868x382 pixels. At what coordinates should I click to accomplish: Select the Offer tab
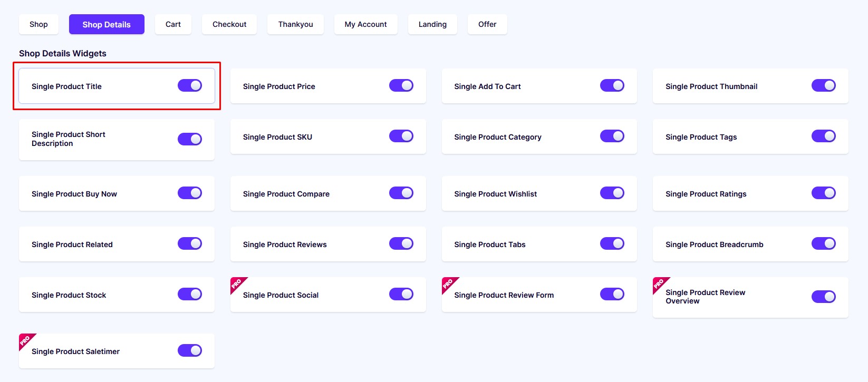(487, 24)
